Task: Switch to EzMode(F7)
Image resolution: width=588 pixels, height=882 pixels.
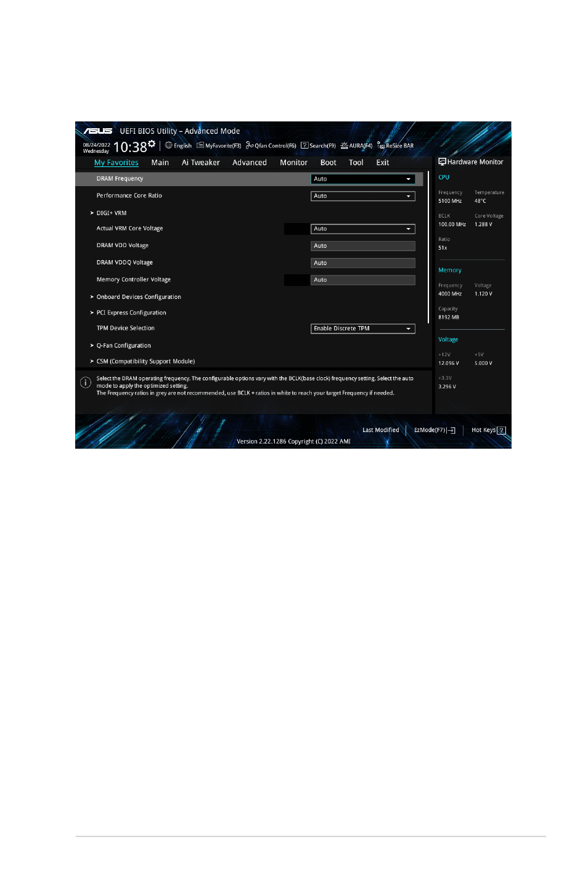Action: [x=435, y=430]
